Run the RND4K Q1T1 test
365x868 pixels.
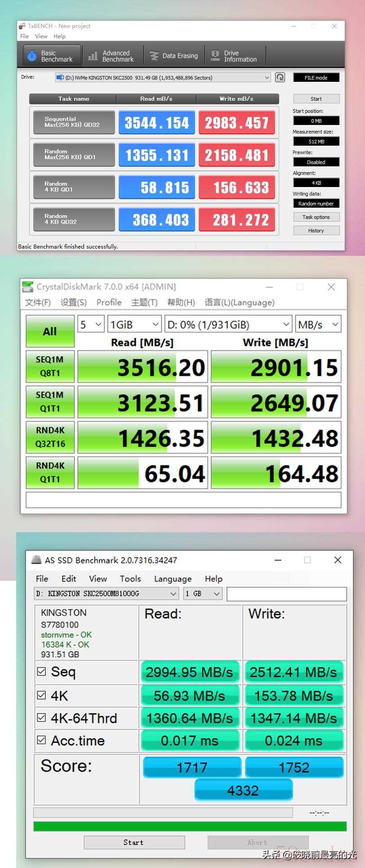coord(50,472)
